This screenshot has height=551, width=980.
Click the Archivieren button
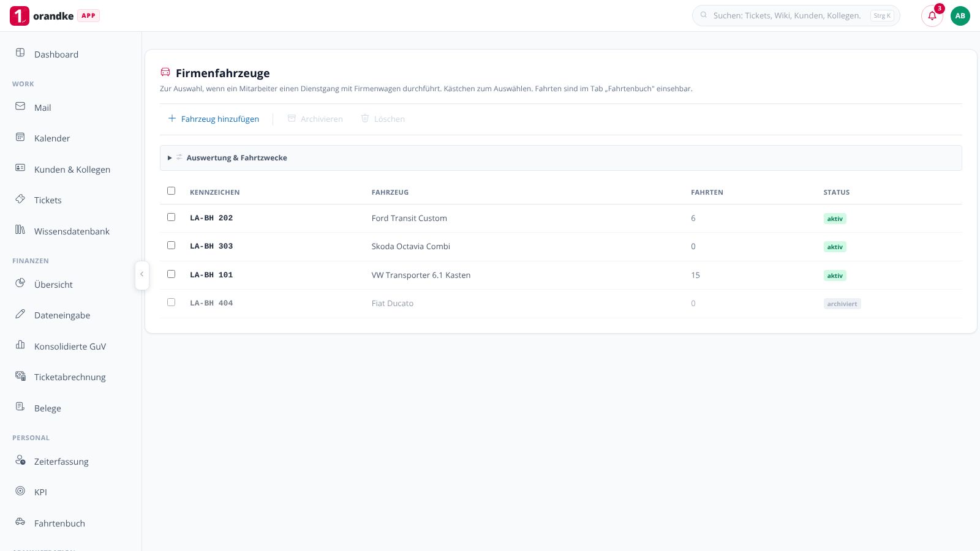point(315,119)
